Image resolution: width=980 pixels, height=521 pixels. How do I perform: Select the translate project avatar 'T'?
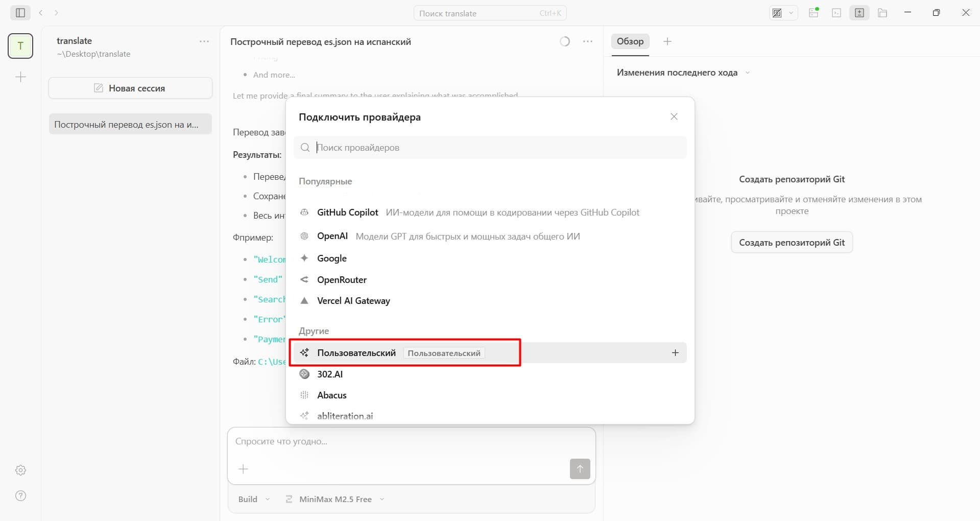(20, 46)
